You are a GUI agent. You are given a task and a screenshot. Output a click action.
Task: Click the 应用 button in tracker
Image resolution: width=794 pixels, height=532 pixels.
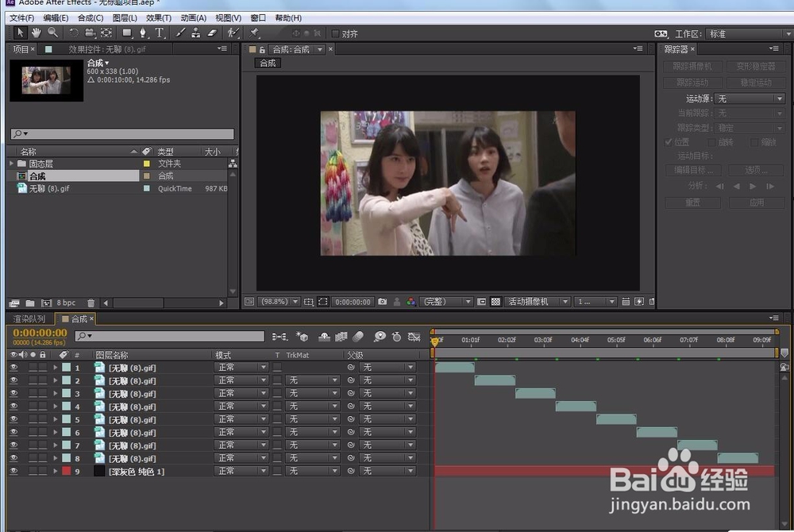coord(757,202)
